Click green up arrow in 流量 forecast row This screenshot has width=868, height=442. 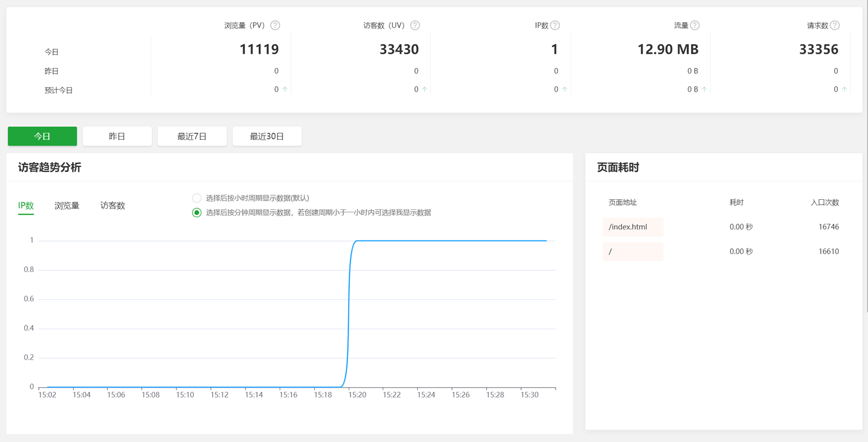pyautogui.click(x=705, y=89)
